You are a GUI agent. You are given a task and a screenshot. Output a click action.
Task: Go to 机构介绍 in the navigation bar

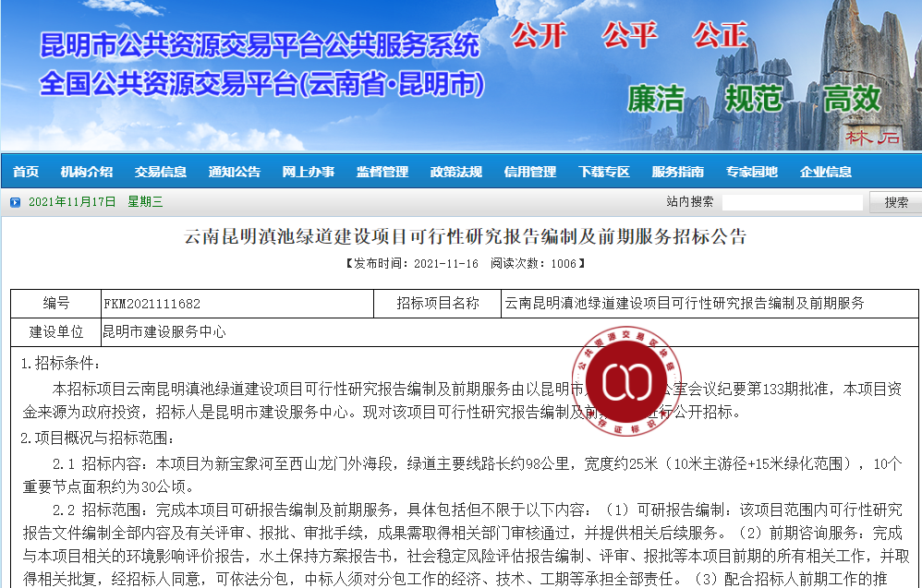(x=87, y=172)
